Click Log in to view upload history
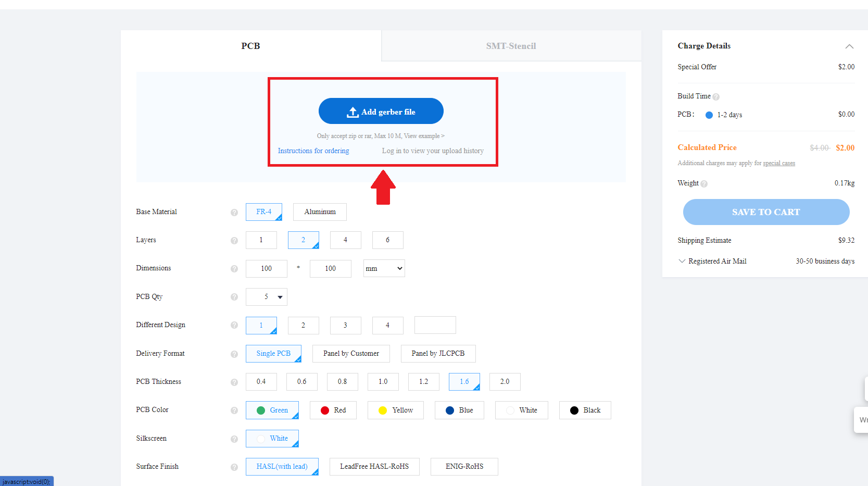Viewport: 868px width, 486px height. pos(433,151)
